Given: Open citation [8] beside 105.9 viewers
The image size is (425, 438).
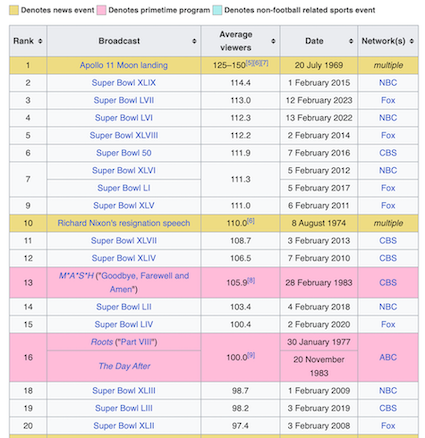Looking at the screenshot, I should coord(251,280).
